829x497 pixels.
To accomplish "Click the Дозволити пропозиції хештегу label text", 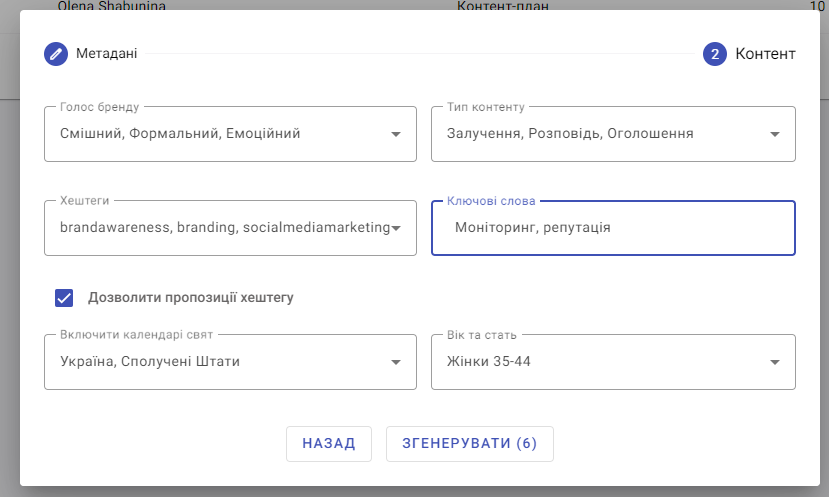I will tap(191, 298).
